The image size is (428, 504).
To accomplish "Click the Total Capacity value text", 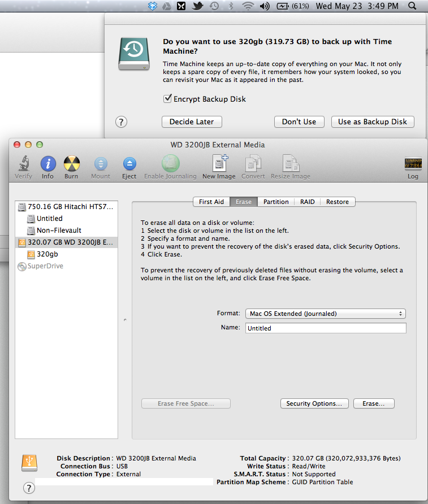I will coord(347,458).
